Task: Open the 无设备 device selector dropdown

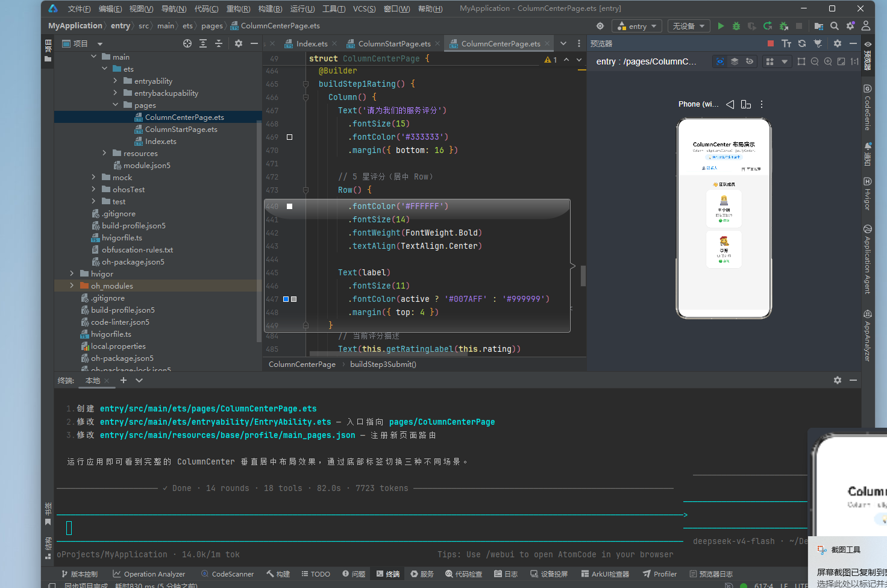Action: coord(688,26)
